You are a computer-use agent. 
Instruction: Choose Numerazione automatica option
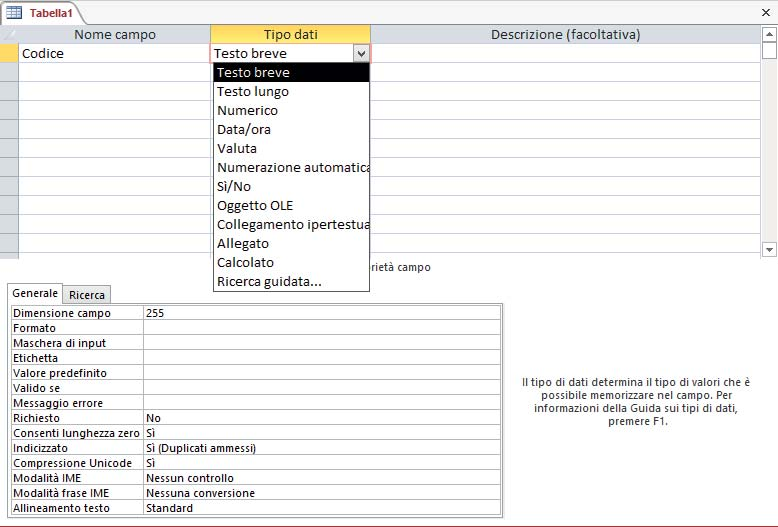pyautogui.click(x=292, y=168)
